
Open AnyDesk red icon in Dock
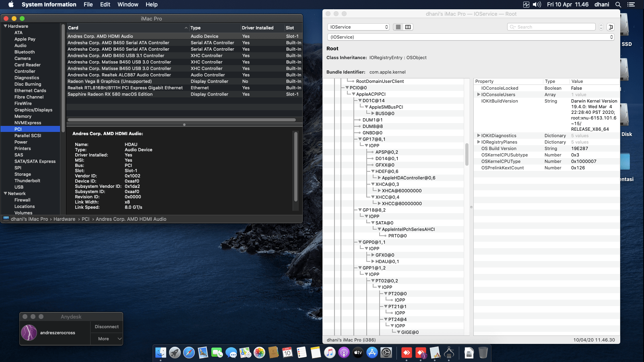pyautogui.click(x=407, y=353)
